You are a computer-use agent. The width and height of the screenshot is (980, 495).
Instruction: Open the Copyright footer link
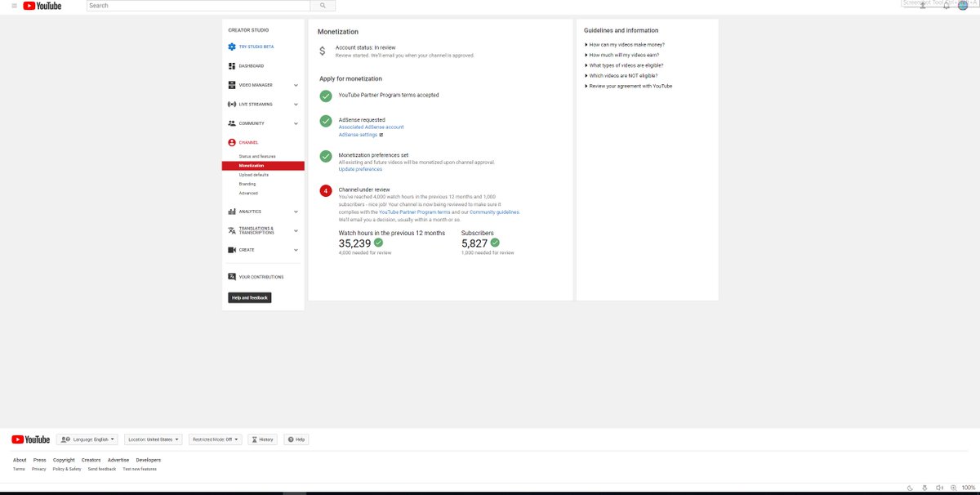64,460
